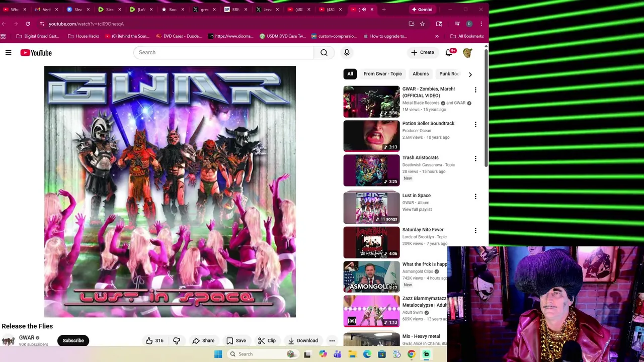
Task: Open the GWAR channel name link
Action: click(x=27, y=338)
